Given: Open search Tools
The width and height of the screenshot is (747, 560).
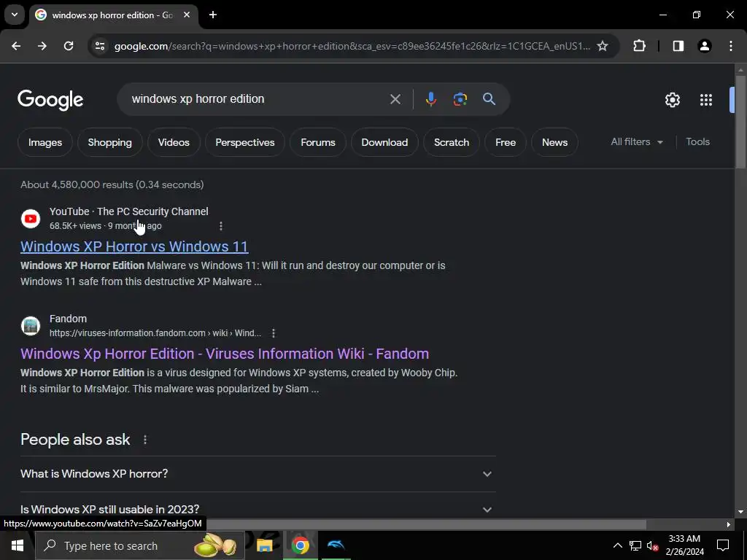Looking at the screenshot, I should (697, 142).
